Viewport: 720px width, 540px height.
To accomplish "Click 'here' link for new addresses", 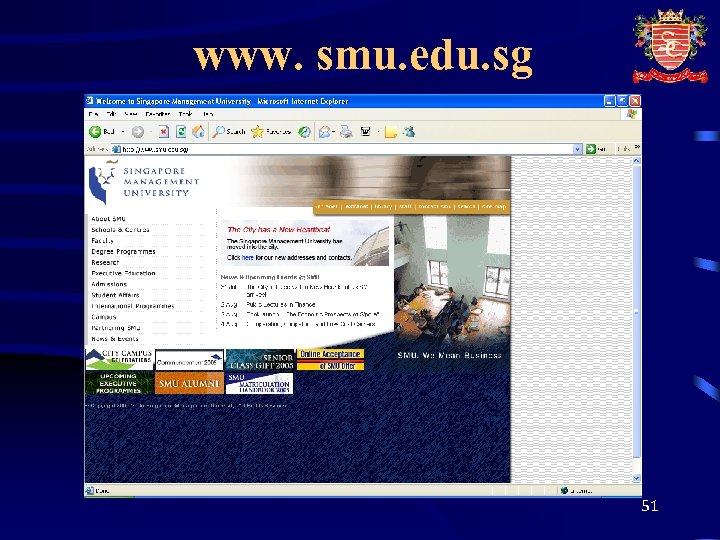I will 248,258.
